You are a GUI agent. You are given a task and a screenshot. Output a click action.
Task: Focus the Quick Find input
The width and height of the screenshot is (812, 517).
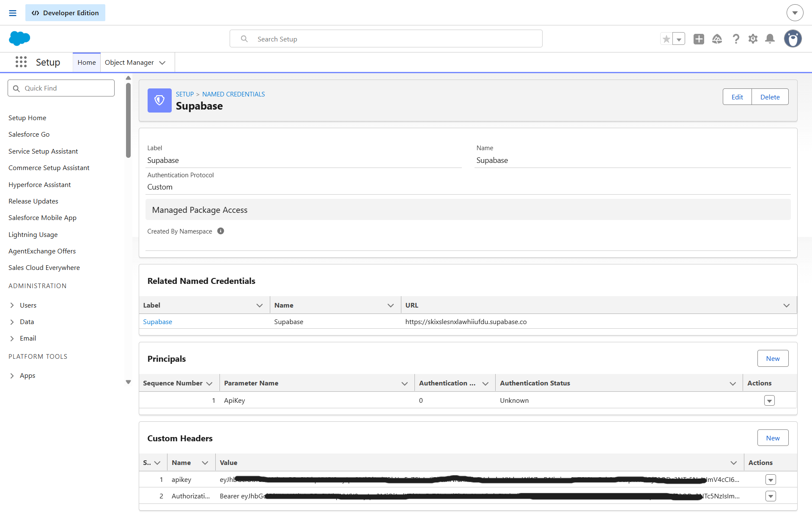61,88
